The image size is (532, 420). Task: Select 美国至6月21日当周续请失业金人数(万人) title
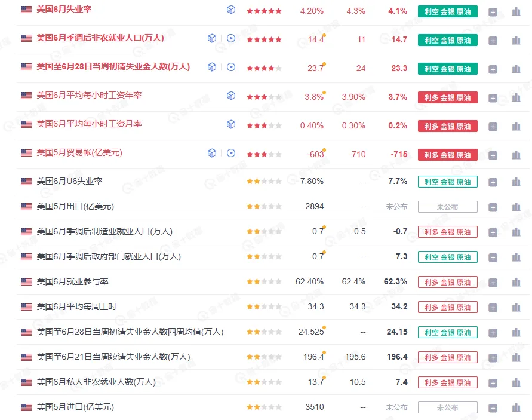tap(113, 357)
